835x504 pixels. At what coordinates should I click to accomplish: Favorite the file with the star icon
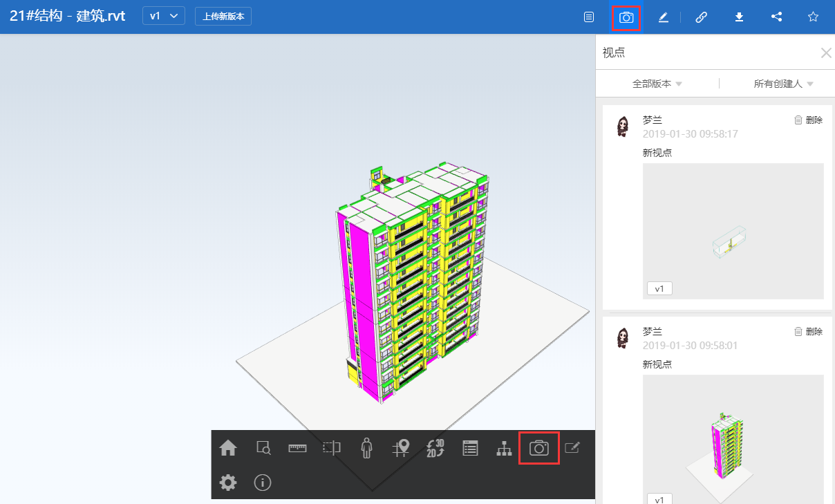tap(814, 17)
